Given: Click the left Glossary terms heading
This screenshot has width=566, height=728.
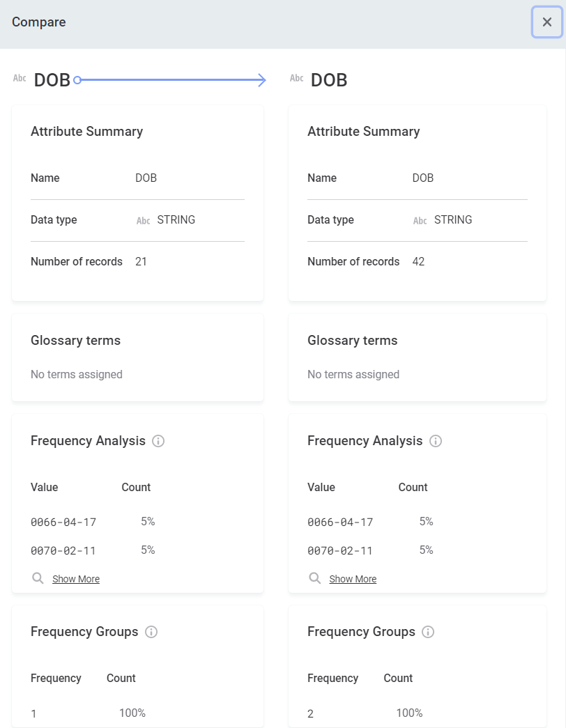Looking at the screenshot, I should click(x=75, y=341).
